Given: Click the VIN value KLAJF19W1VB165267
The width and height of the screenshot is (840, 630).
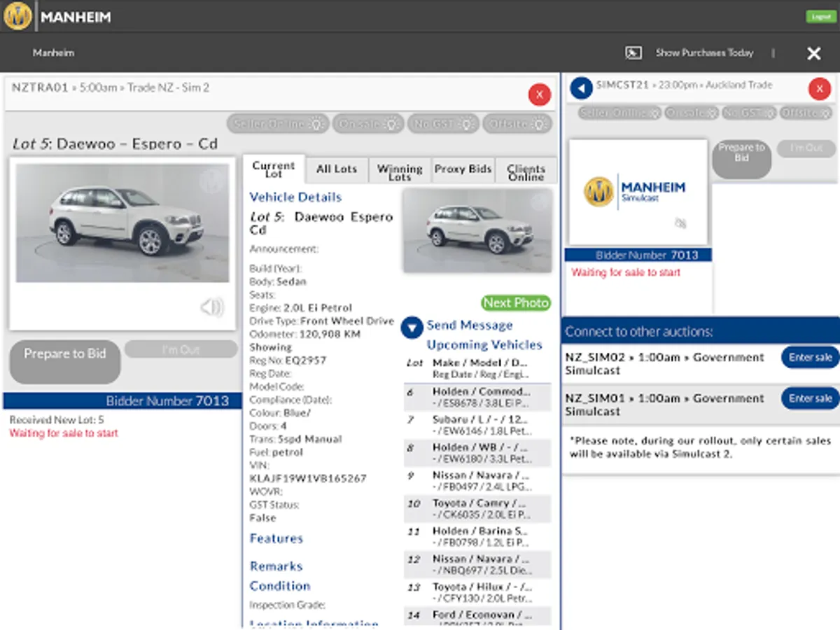Looking at the screenshot, I should coord(308,479).
